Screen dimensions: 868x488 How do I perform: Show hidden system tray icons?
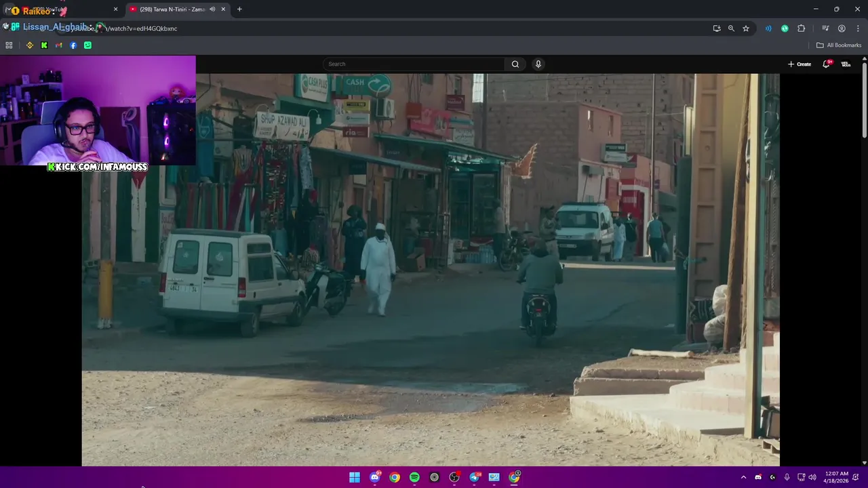(x=743, y=477)
